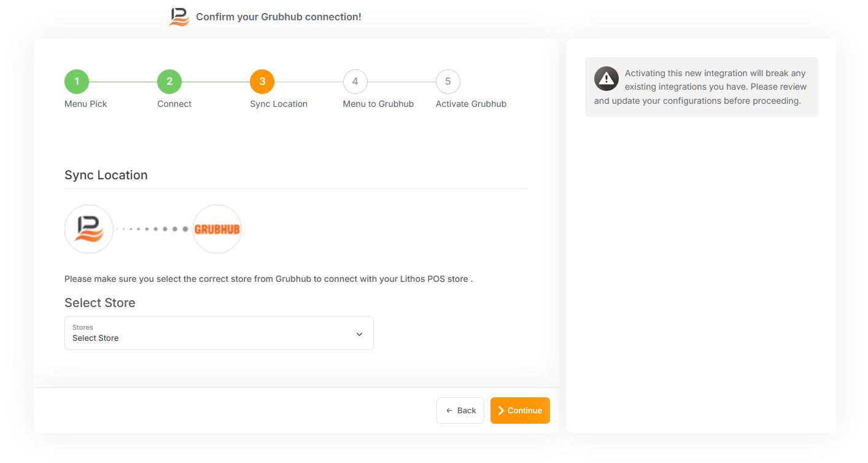Select the 'Menu to Grubhub' step label
This screenshot has height=463, width=868.
click(x=378, y=104)
